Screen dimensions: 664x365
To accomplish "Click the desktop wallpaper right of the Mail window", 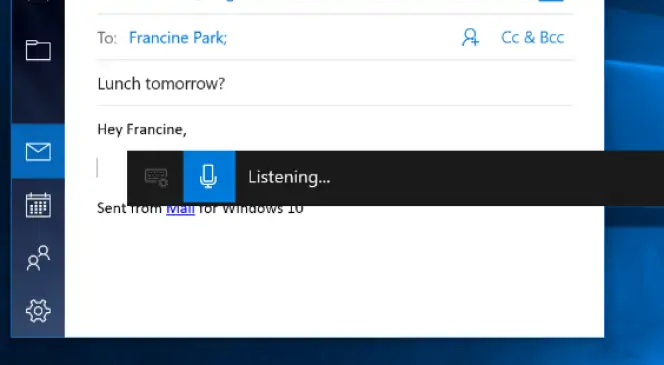I will (x=634, y=85).
